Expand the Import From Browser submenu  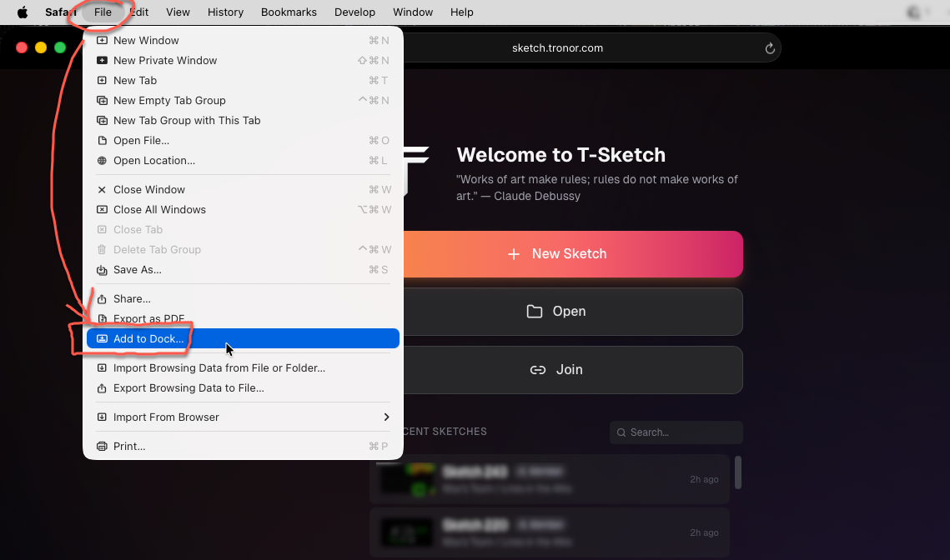pyautogui.click(x=166, y=417)
